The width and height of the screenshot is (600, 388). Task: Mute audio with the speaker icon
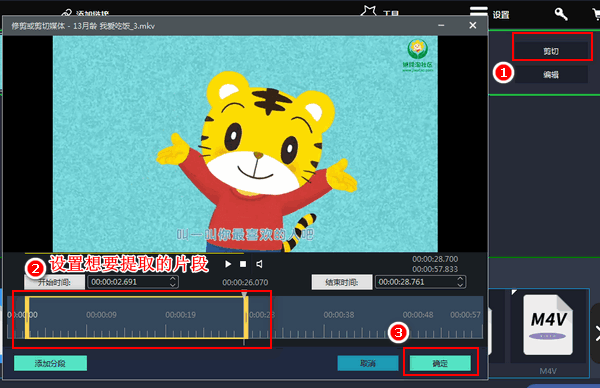(259, 264)
